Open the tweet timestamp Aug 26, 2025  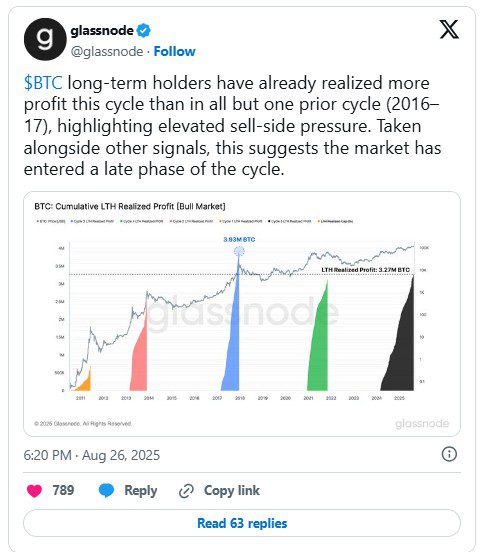click(92, 455)
